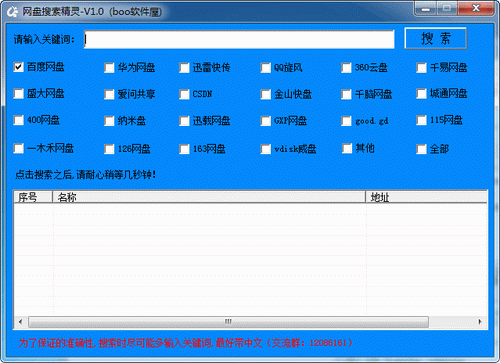Click the app icon in the title bar
The image size is (500, 363).
pos(12,12)
